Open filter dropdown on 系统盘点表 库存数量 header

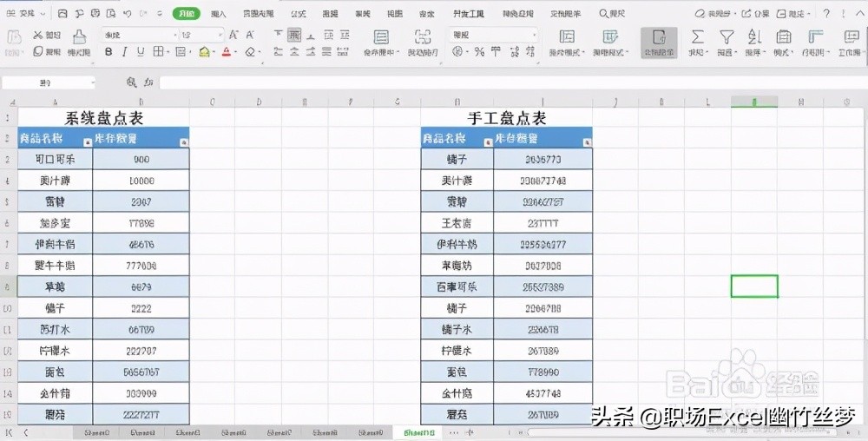[184, 142]
